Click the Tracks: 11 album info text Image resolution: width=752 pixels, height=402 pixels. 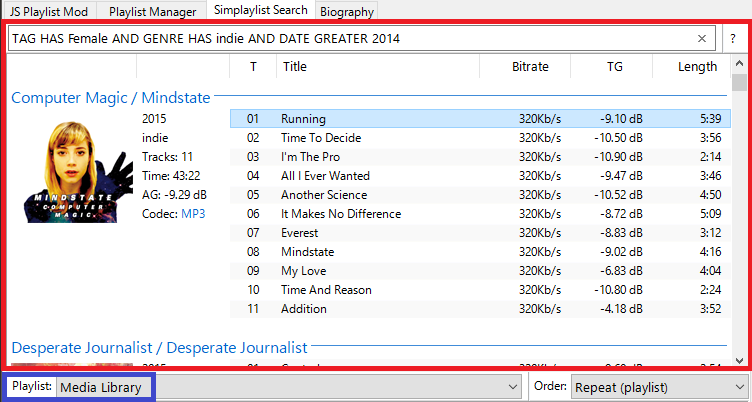[x=167, y=156]
